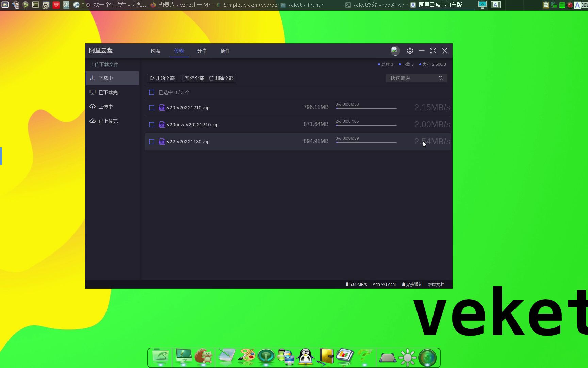Check the box for v20-v20221210.zip
The width and height of the screenshot is (588, 368).
point(152,108)
